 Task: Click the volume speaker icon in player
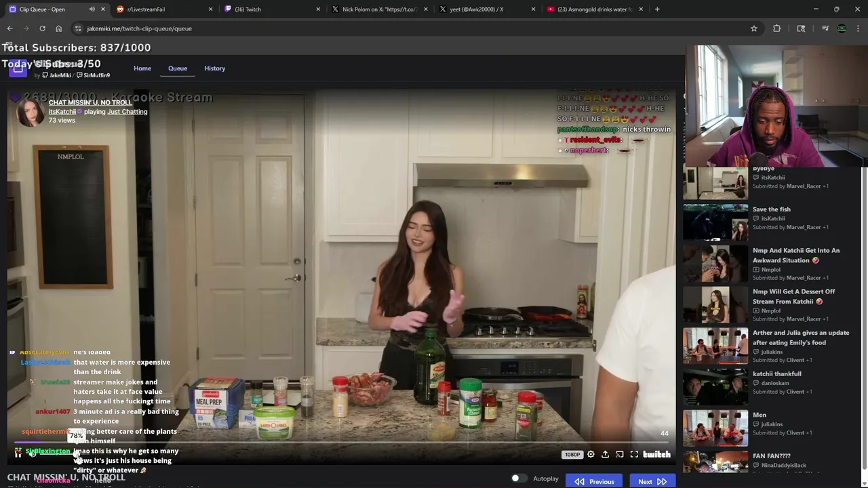point(32,453)
